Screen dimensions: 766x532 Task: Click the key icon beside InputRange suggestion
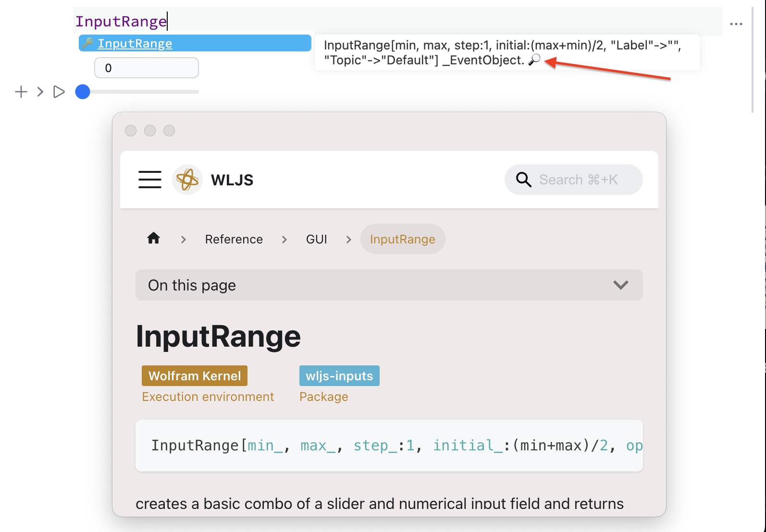[x=87, y=43]
